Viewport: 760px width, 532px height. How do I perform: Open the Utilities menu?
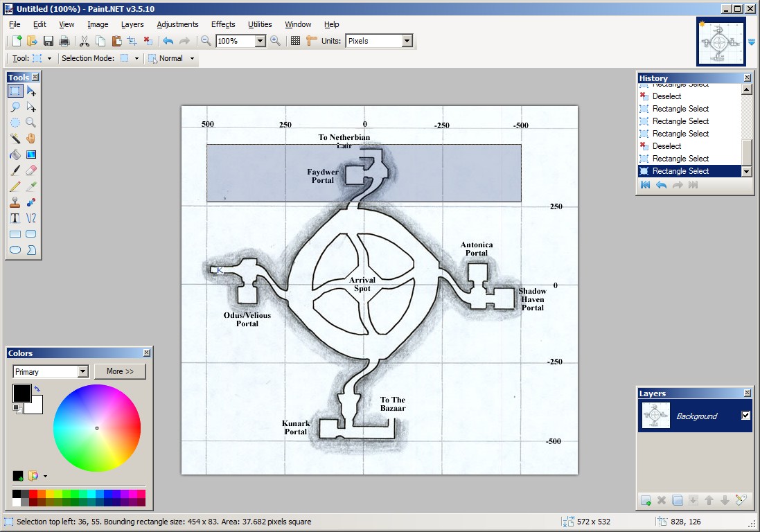pyautogui.click(x=260, y=24)
